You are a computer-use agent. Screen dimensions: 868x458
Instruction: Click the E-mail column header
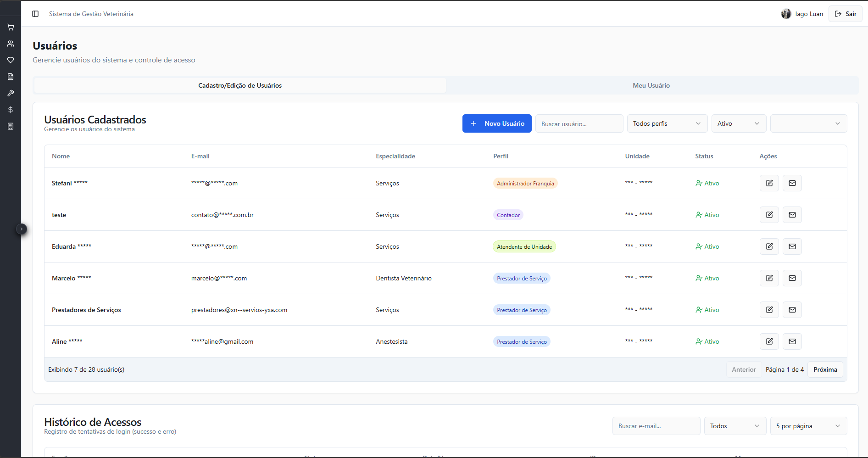tap(200, 156)
